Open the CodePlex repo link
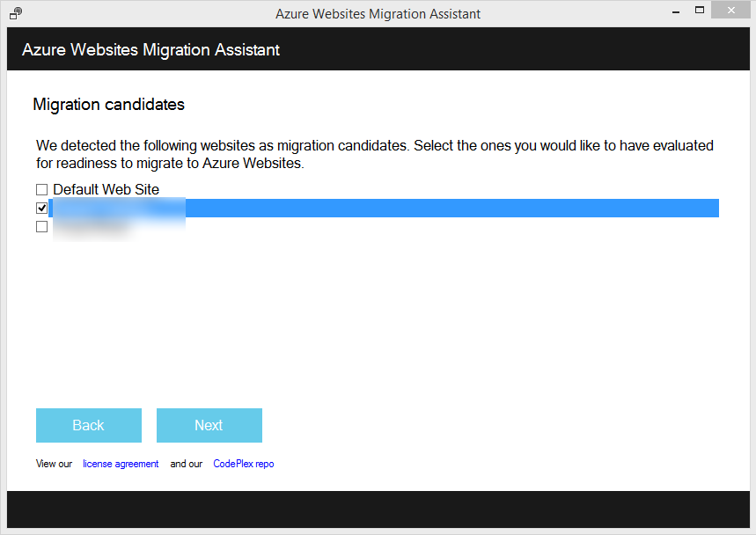756x535 pixels. pos(244,464)
